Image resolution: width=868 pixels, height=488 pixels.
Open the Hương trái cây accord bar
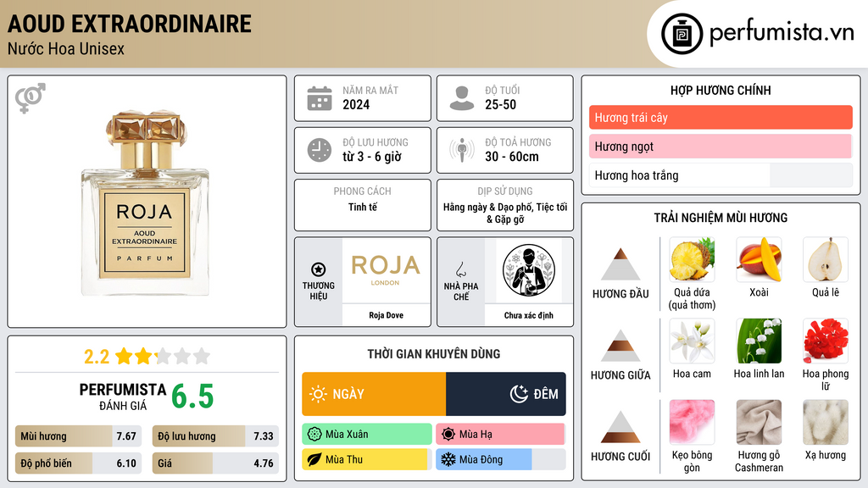click(721, 117)
